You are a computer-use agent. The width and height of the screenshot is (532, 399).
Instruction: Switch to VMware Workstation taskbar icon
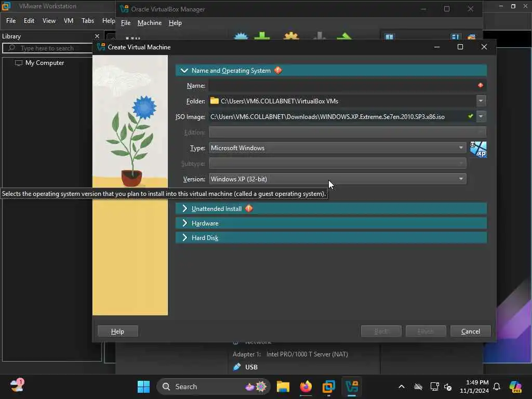click(x=328, y=387)
